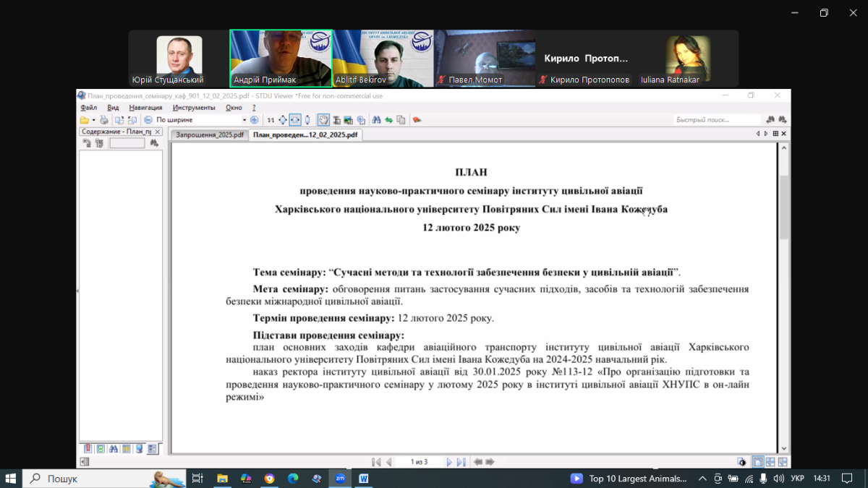
Task: Toggle Fit Width view mode
Action: (x=295, y=120)
